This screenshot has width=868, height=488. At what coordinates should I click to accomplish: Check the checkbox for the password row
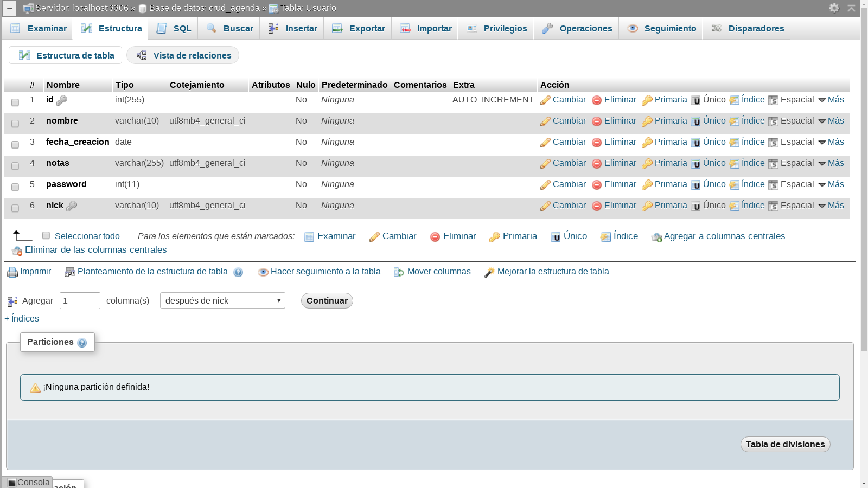pyautogui.click(x=15, y=187)
